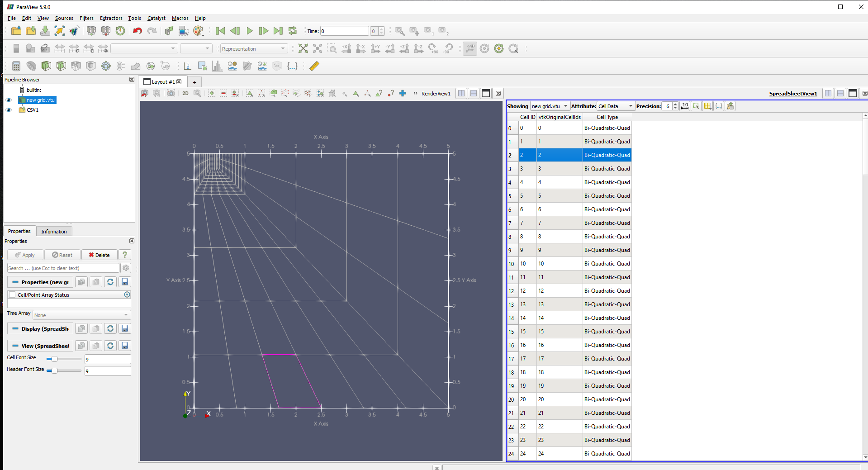Increase spreadsheet Precision stepper up arrow

tap(675, 104)
